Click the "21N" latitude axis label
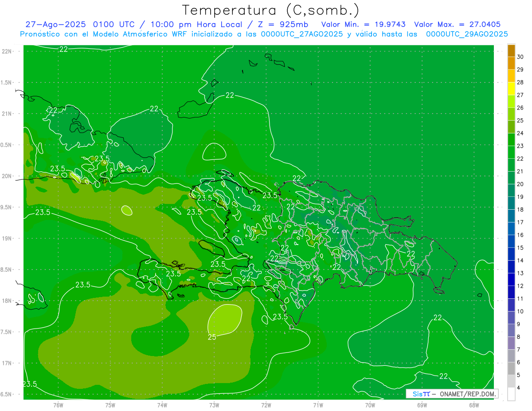 click(7, 114)
